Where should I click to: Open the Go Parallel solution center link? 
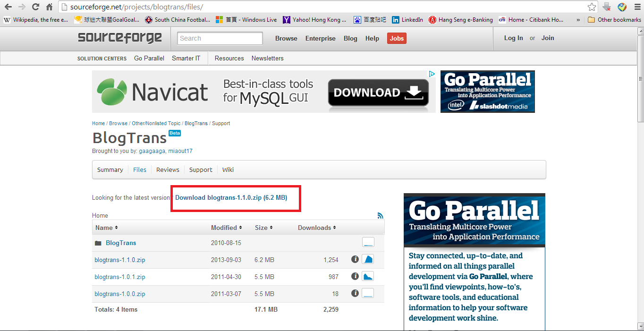click(149, 58)
